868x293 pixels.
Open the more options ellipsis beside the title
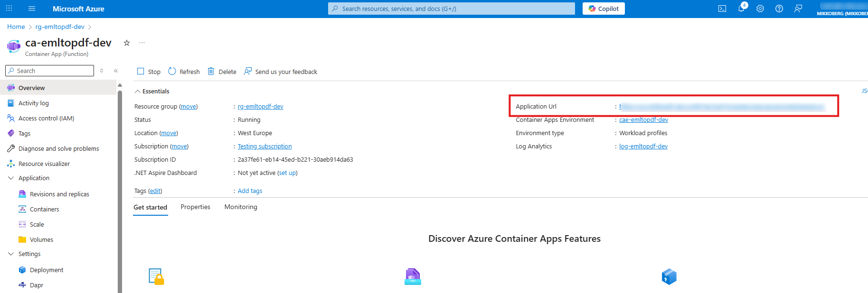pos(142,43)
